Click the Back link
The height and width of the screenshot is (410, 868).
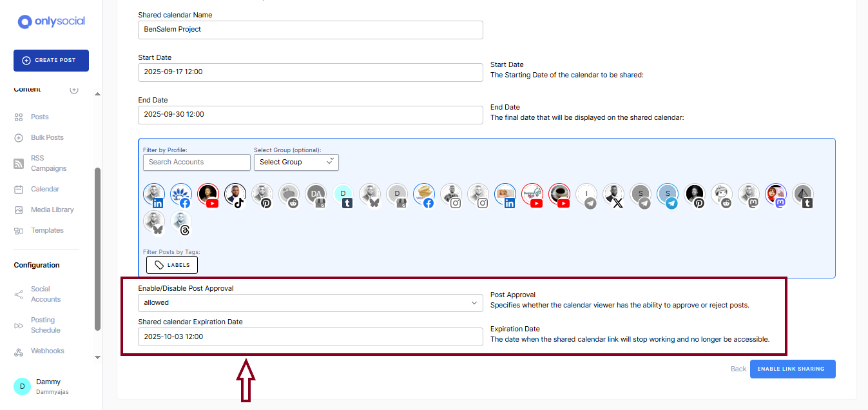coord(738,369)
